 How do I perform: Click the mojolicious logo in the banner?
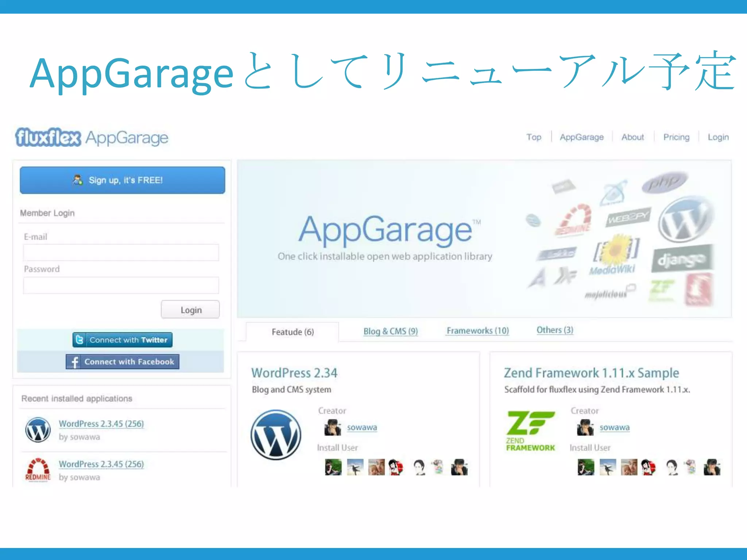click(610, 292)
